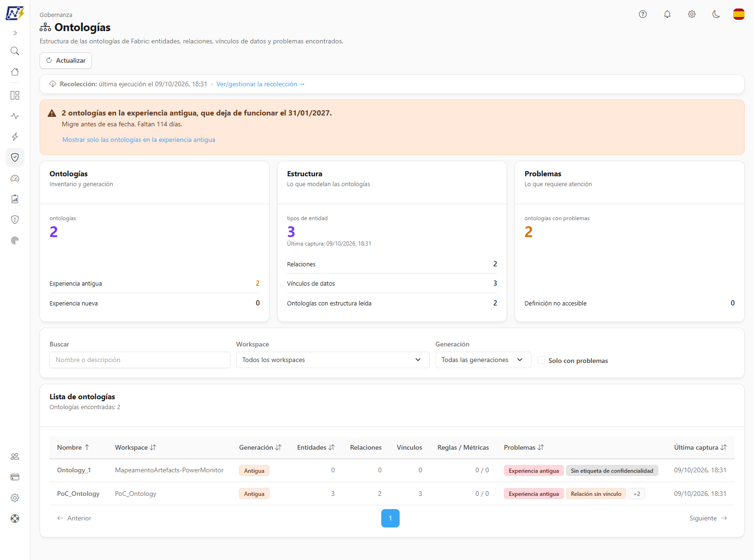Open the lightning bolt icon in sidebar
754x560 pixels.
15,137
